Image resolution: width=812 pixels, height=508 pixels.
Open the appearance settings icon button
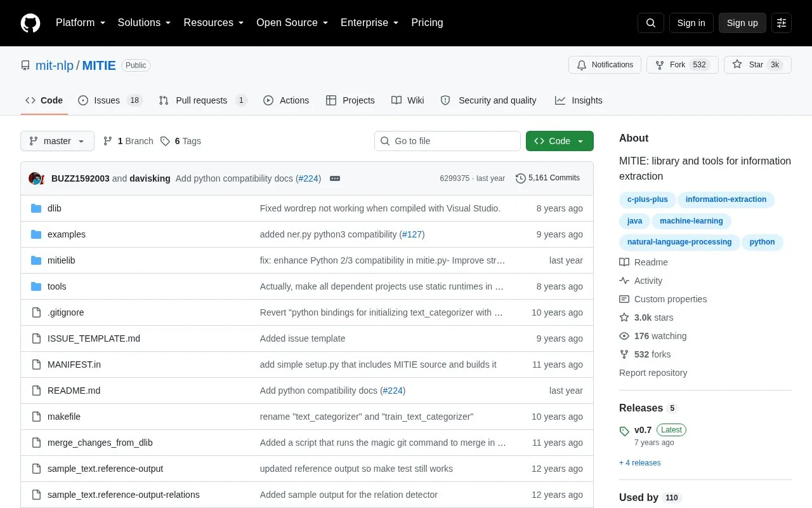click(x=782, y=23)
